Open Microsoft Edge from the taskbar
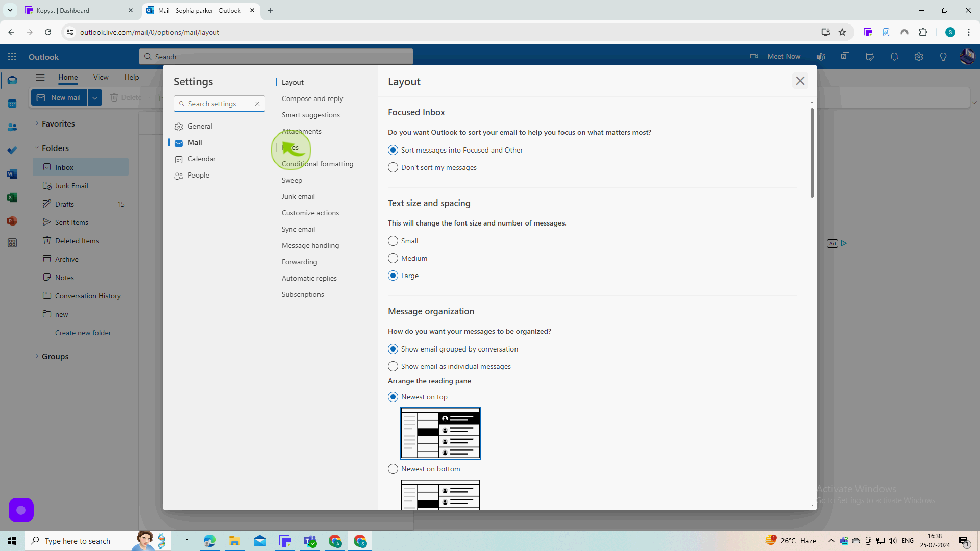 click(x=209, y=541)
